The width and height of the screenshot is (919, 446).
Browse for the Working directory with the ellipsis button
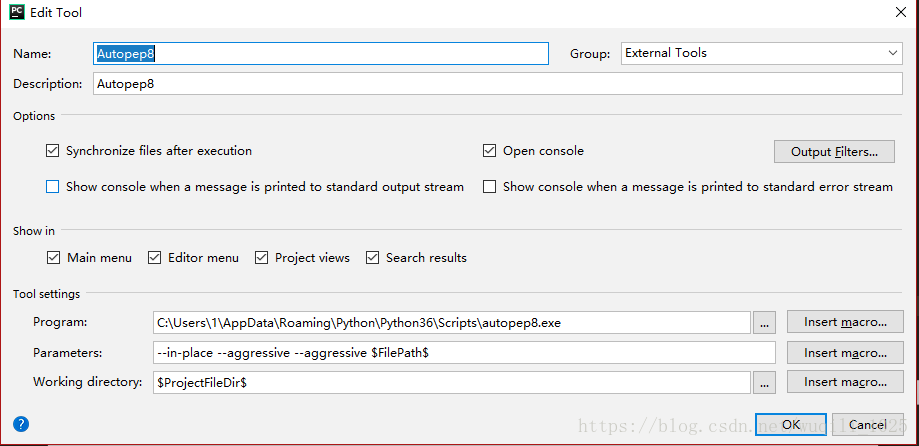click(x=764, y=383)
